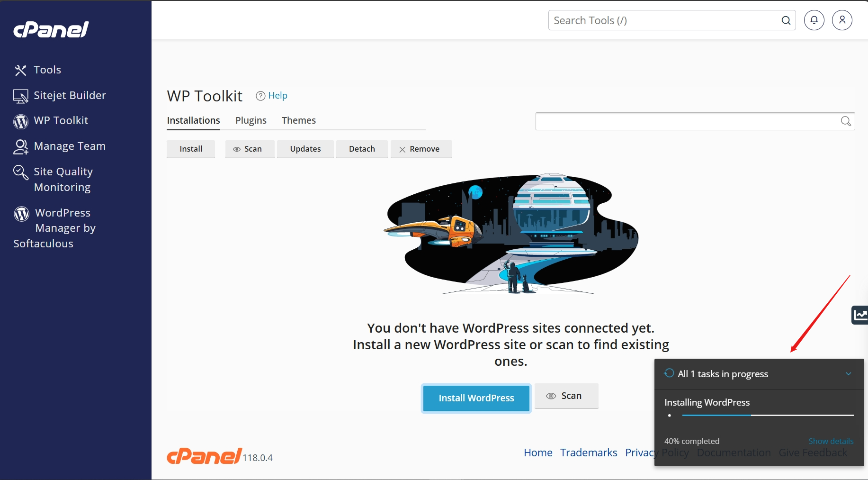Click the spinning tasks progress icon
The width and height of the screenshot is (868, 480).
[669, 373]
